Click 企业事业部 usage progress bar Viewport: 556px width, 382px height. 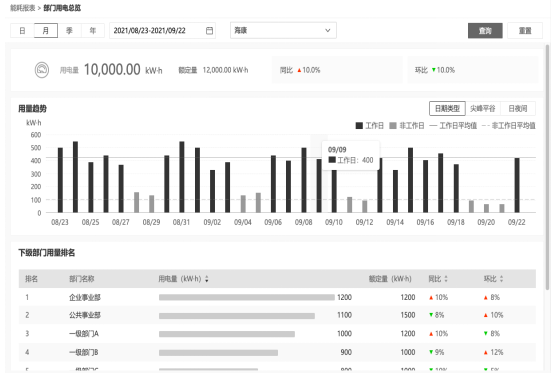(x=246, y=297)
